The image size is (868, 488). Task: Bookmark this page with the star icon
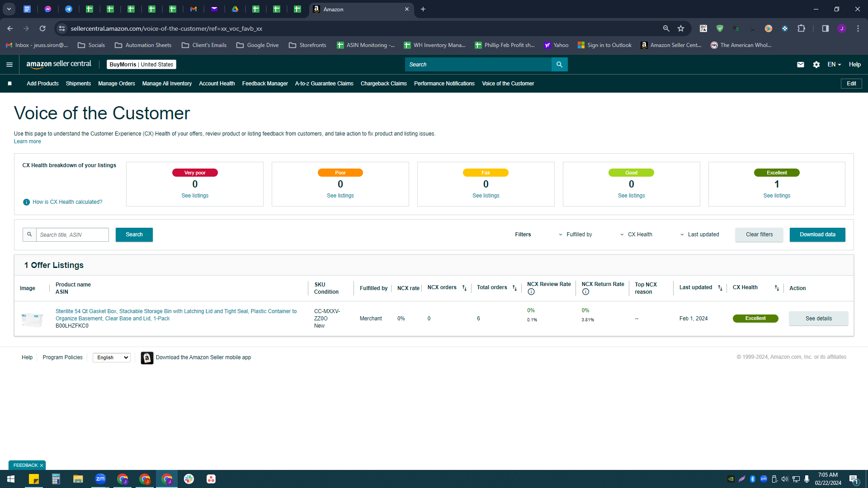(x=681, y=28)
